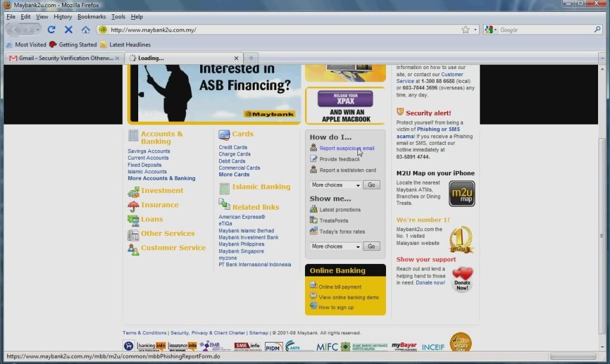Click Go button under How do I
610x364 pixels.
pos(372,185)
